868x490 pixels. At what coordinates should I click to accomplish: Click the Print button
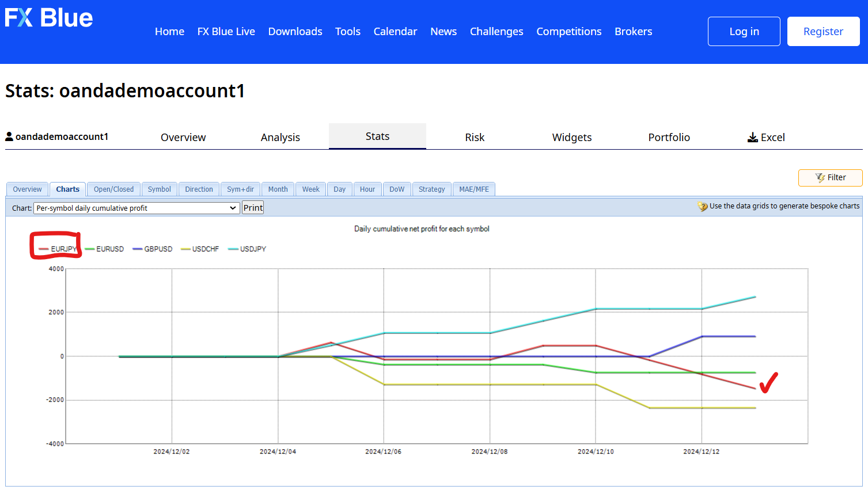[x=253, y=208]
